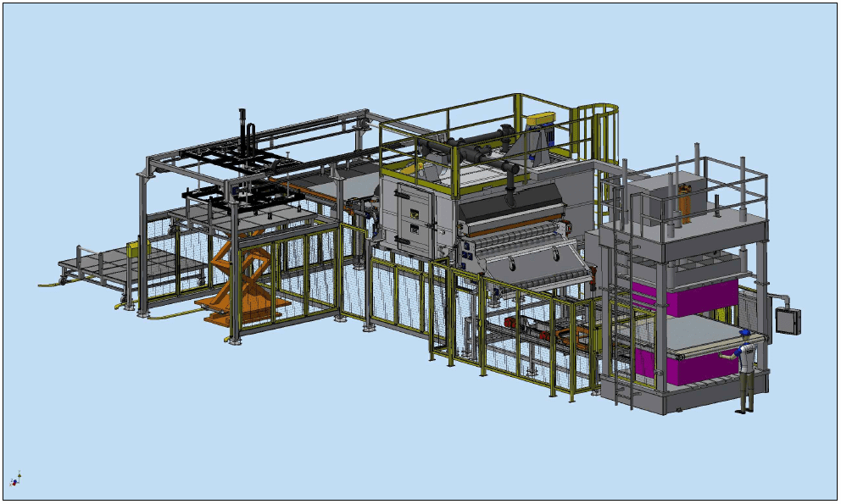Click the X axis on the orientation triad
The height and width of the screenshot is (504, 841).
(x=14, y=485)
